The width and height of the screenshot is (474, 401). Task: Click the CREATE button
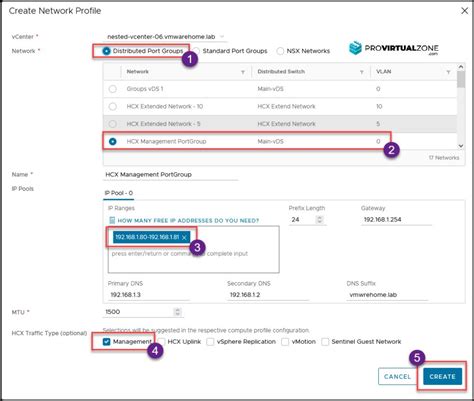point(442,377)
